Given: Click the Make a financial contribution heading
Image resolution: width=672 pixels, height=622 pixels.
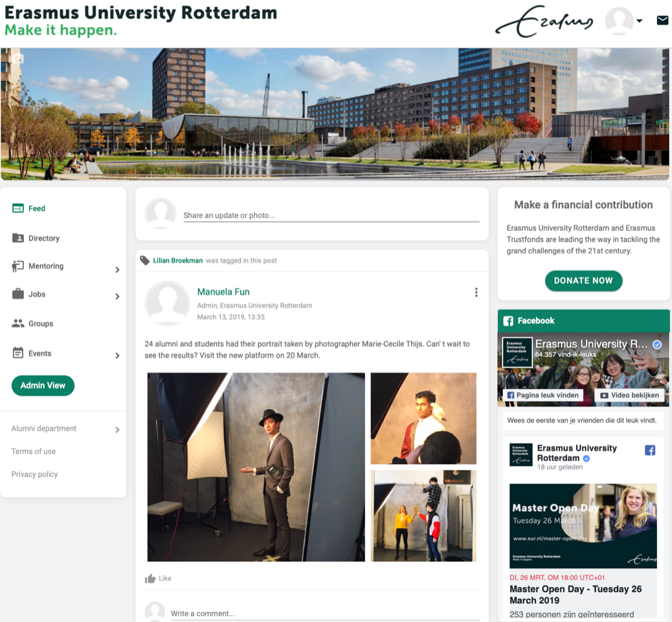Looking at the screenshot, I should [x=583, y=205].
